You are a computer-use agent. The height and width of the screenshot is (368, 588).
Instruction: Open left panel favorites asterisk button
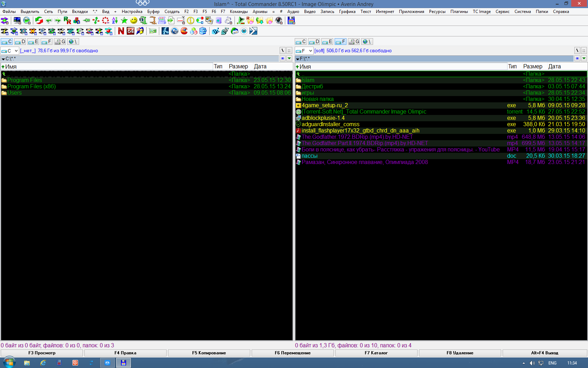pyautogui.click(x=283, y=59)
